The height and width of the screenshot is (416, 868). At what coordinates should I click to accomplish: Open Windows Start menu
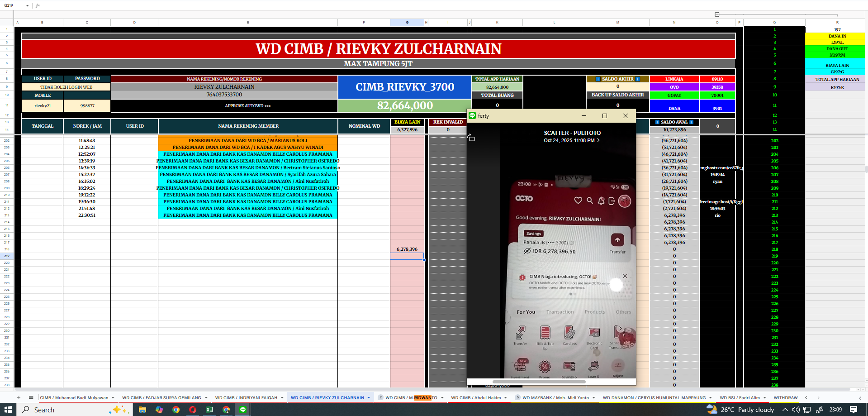(x=8, y=409)
